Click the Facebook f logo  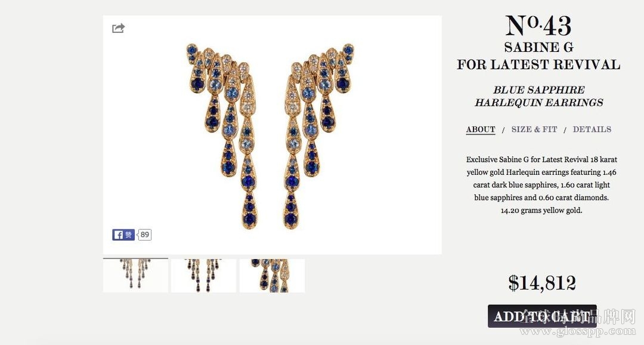pyautogui.click(x=118, y=235)
